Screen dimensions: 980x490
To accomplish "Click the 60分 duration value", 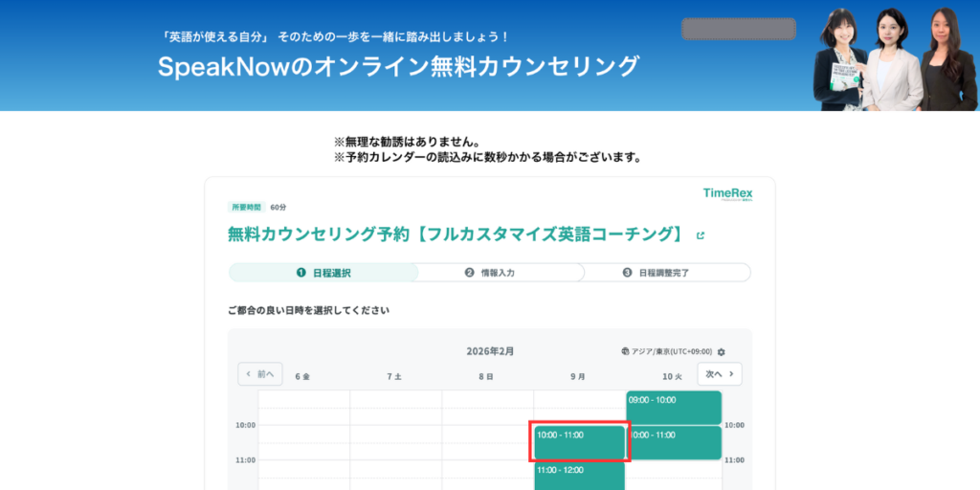I will (278, 207).
